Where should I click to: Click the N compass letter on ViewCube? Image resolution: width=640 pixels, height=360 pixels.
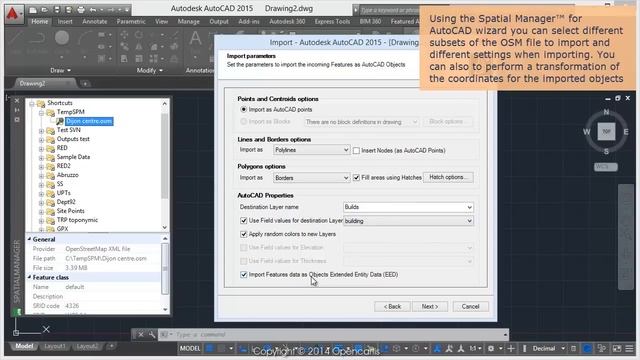[x=606, y=112]
